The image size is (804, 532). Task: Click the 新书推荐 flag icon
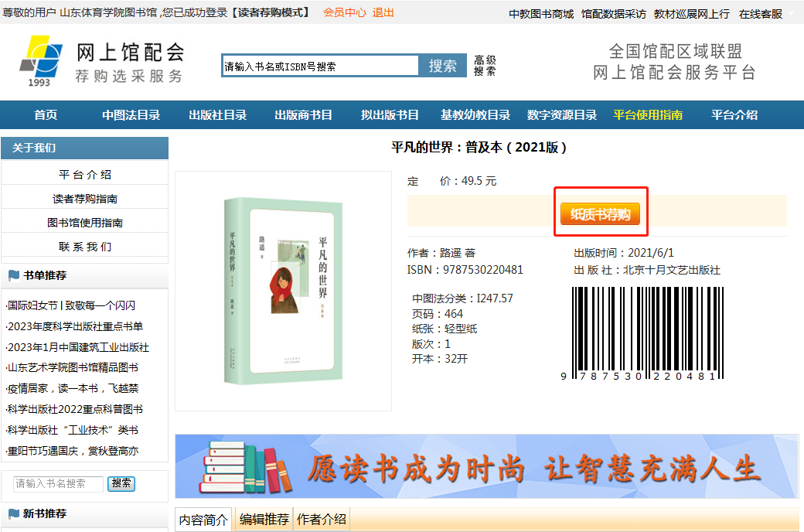coord(14,513)
